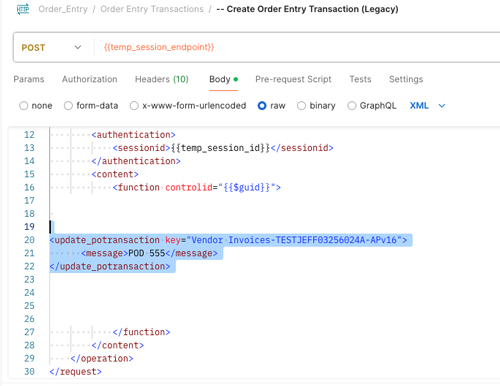
Task: Click the sessionid line with temp_session_id
Action: (223, 148)
